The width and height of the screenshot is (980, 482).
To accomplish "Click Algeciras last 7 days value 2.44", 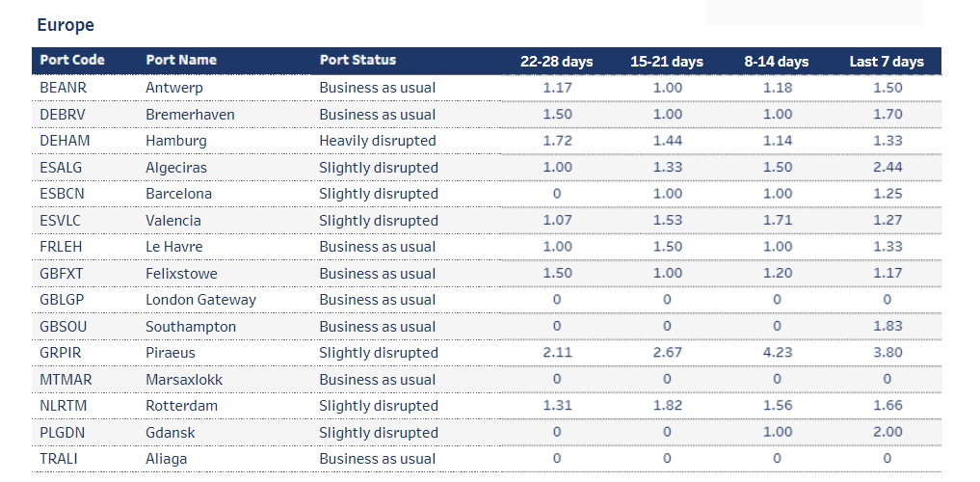I will [887, 168].
